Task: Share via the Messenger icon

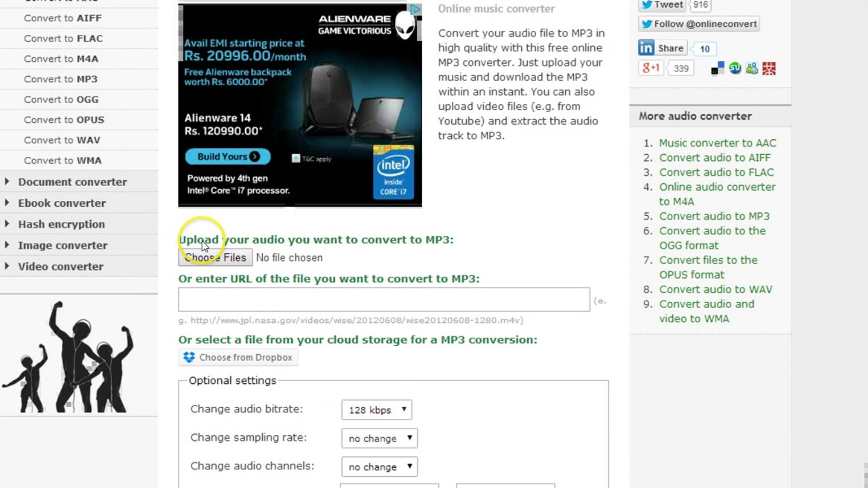Action: tap(751, 68)
